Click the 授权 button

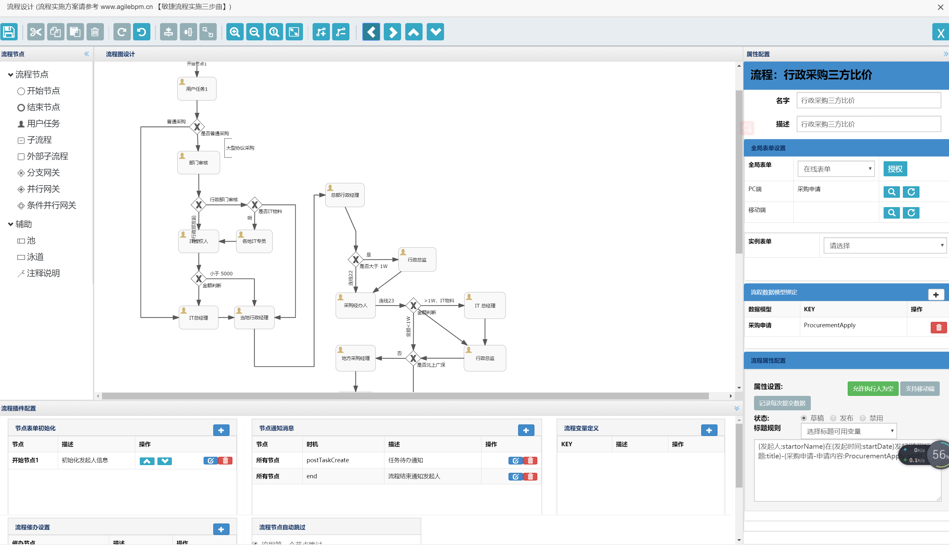point(895,169)
